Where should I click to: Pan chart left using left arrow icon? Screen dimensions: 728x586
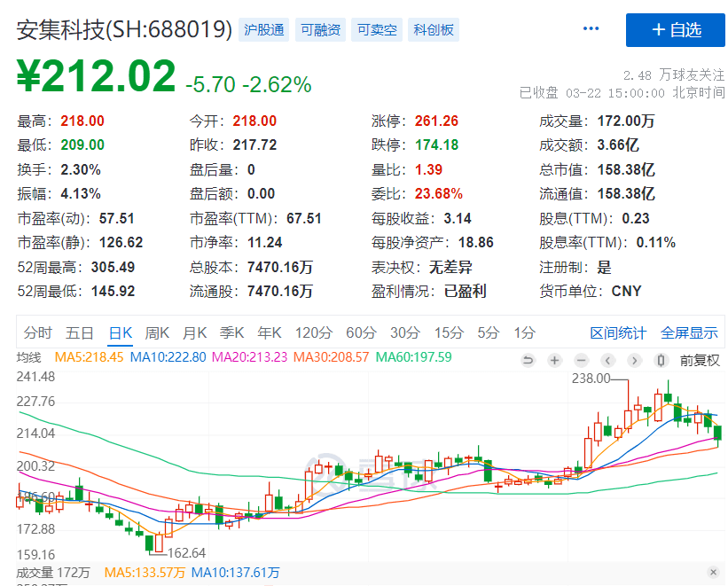607,361
